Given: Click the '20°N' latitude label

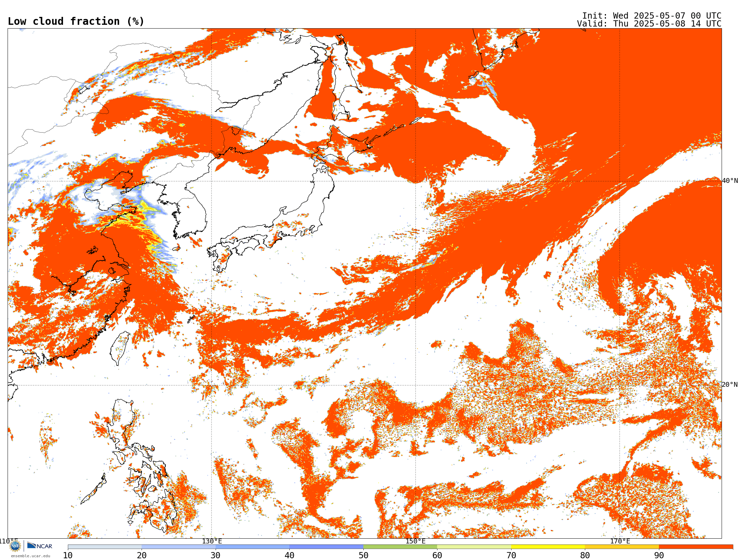Looking at the screenshot, I should pos(730,384).
